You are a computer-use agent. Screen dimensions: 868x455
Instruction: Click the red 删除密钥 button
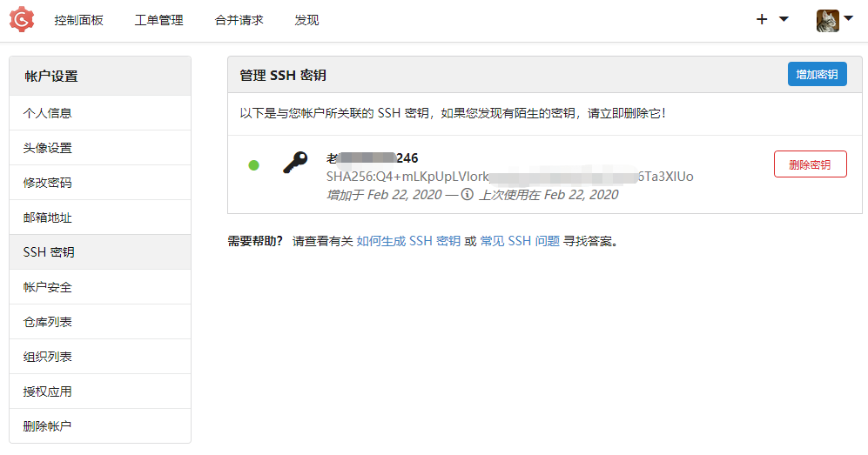point(810,164)
